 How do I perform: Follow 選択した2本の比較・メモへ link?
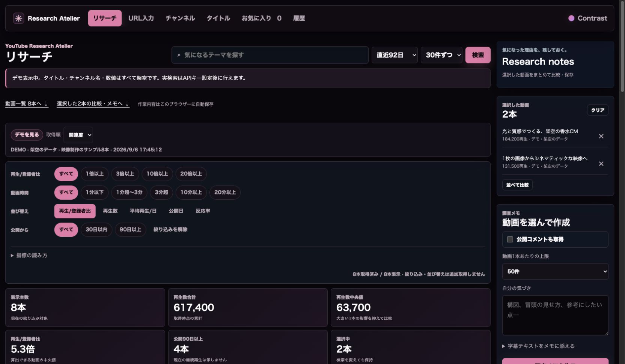coord(93,104)
